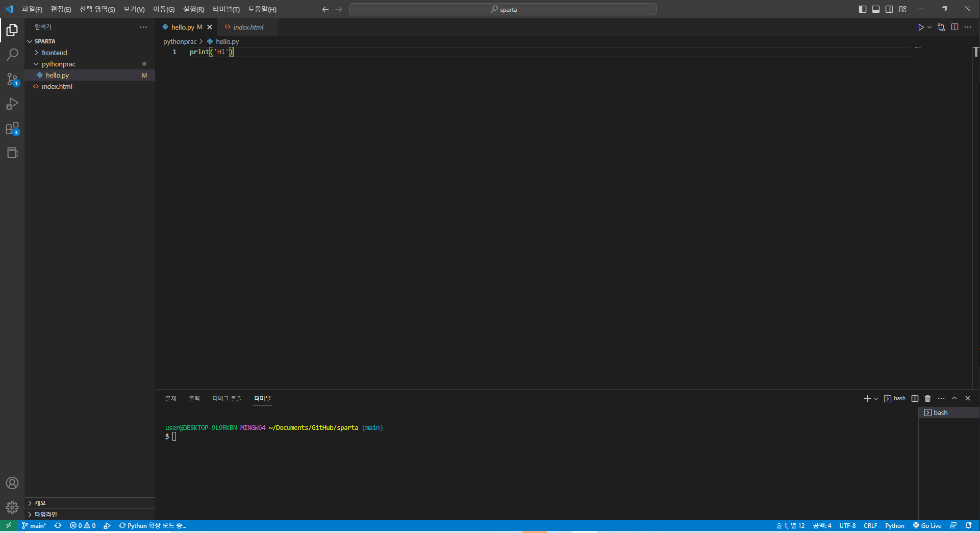
Task: Open notifications bell in status bar
Action: (x=968, y=525)
